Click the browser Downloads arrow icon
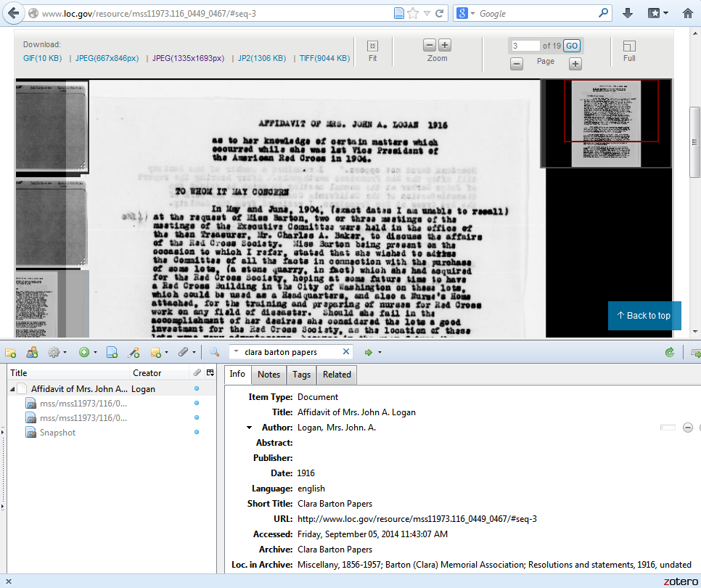The height and width of the screenshot is (588, 701). [628, 13]
